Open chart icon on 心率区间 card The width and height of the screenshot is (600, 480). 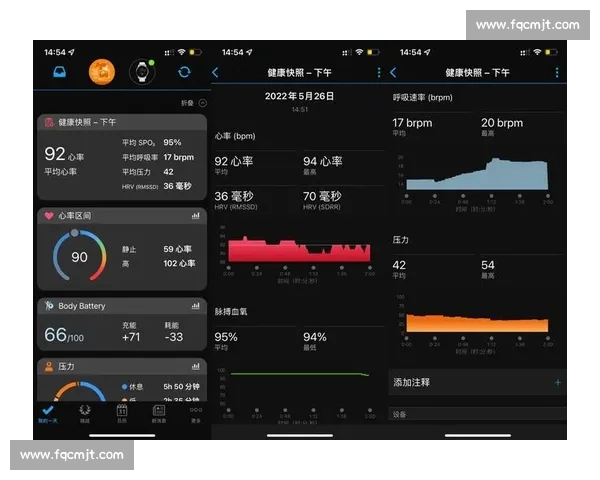tap(196, 216)
